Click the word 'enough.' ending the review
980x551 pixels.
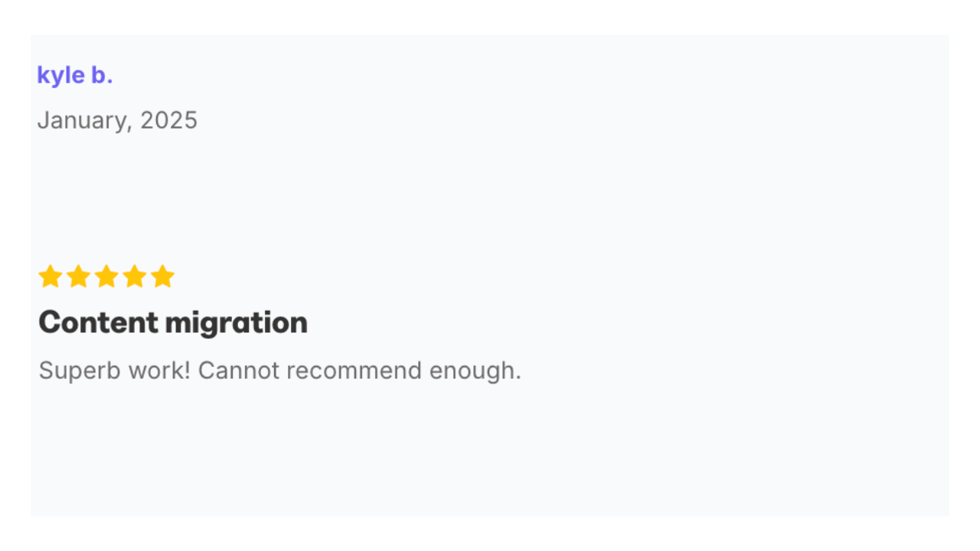475,370
